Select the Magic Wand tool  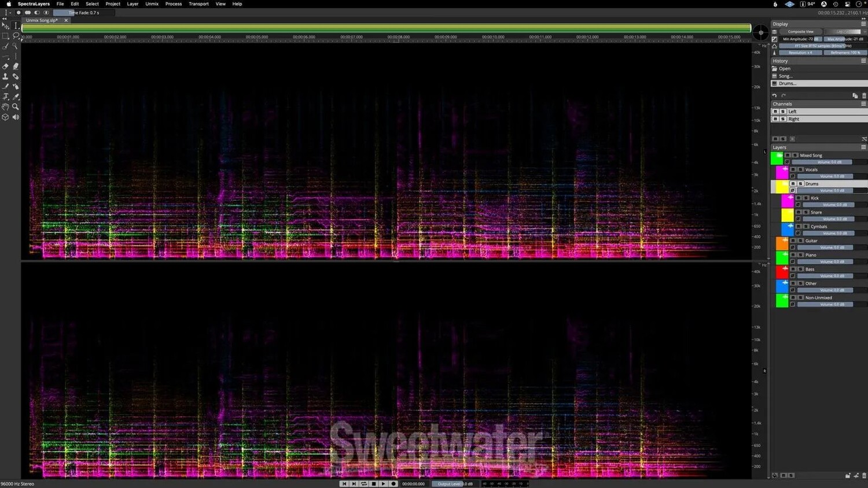tap(16, 46)
